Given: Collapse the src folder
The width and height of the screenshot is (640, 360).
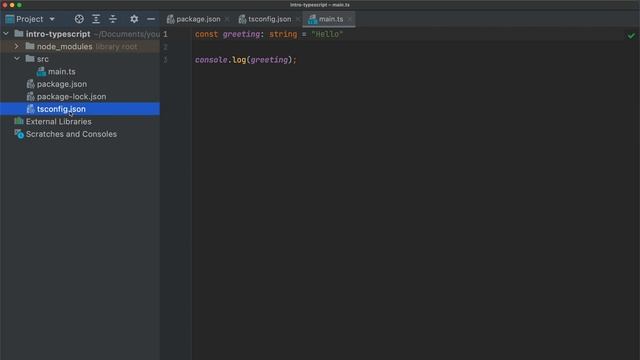Looking at the screenshot, I should (x=17, y=59).
